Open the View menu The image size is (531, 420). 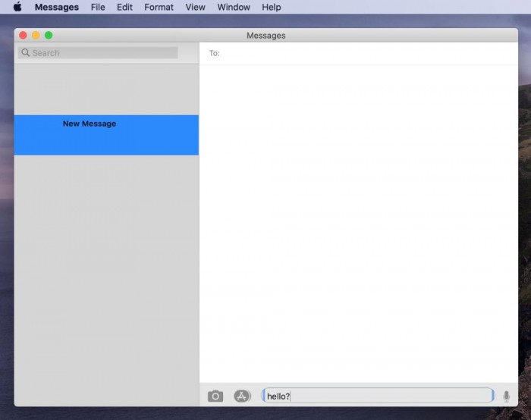196,7
